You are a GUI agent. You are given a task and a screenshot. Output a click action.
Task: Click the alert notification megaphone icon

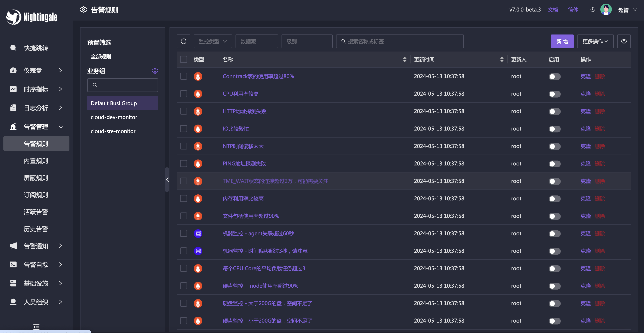tap(13, 246)
